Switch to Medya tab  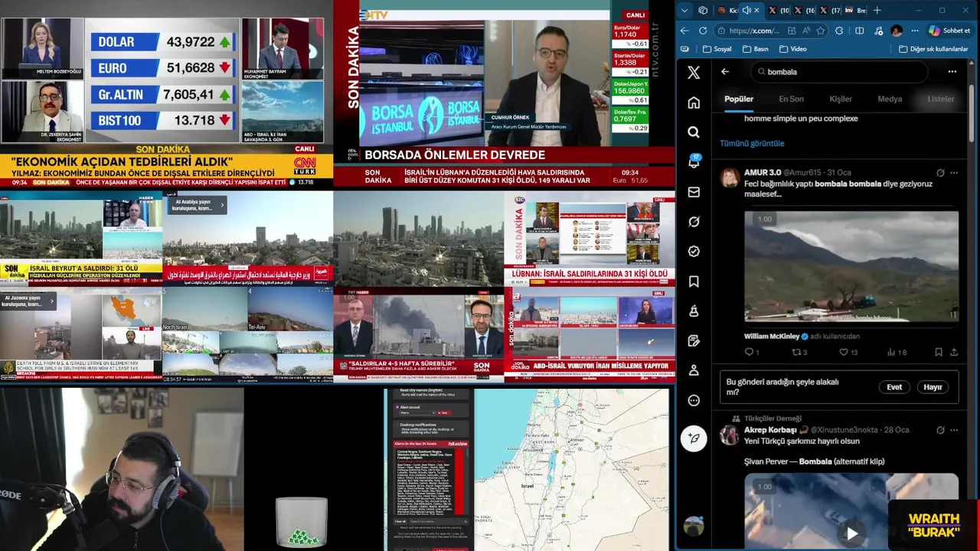[890, 99]
